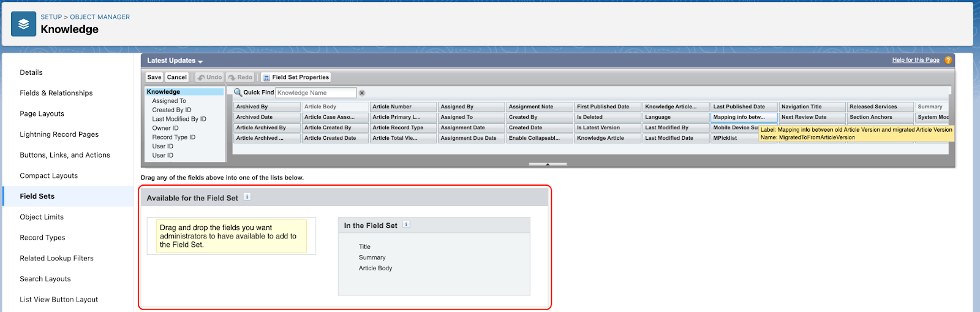The height and width of the screenshot is (312, 980).
Task: Open help via the orange question icon
Action: pos(948,60)
